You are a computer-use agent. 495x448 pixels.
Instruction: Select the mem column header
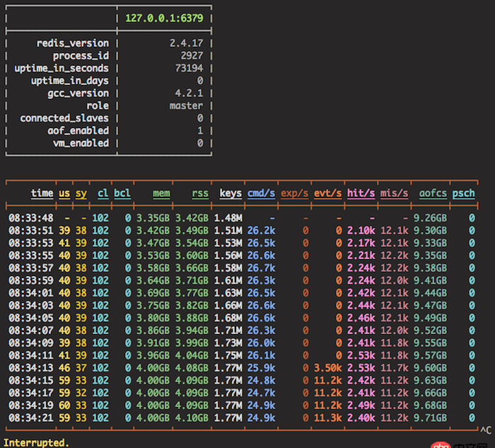(161, 193)
